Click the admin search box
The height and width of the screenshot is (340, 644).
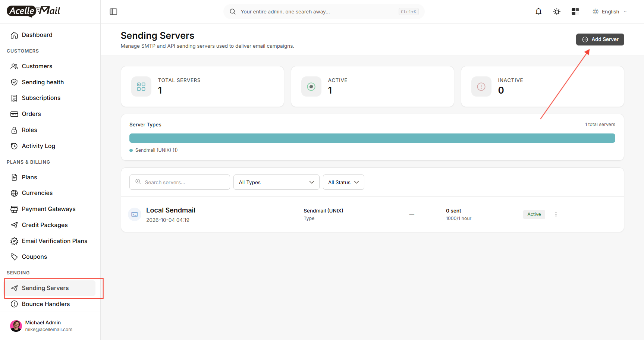(324, 12)
